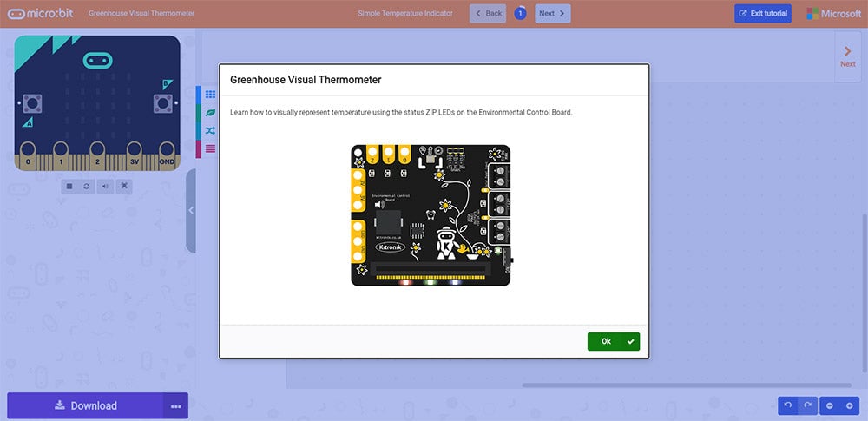Collapse the simulator side panel

tap(191, 210)
